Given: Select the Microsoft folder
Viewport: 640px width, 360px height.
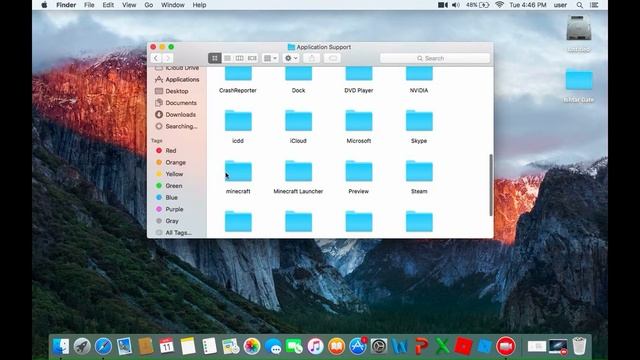Looking at the screenshot, I should pos(359,127).
